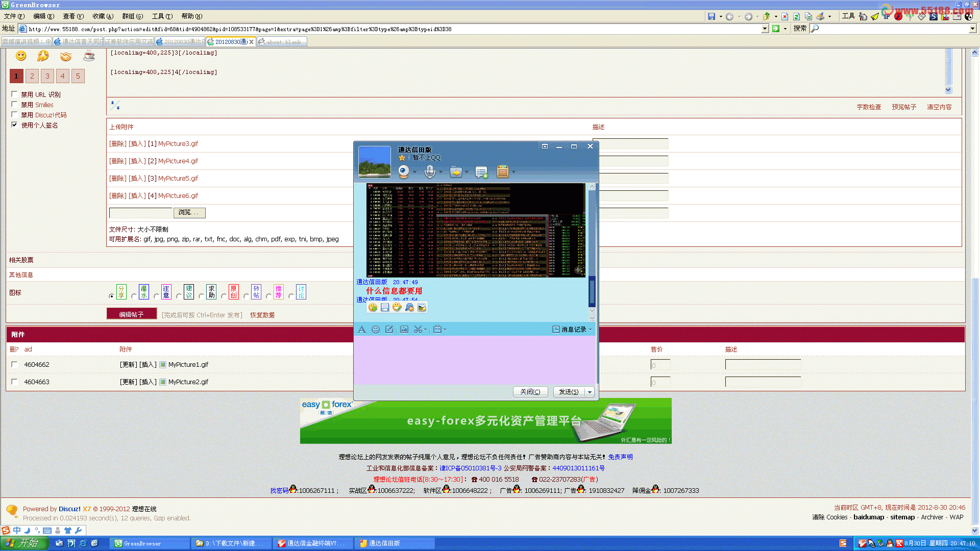Click the refresh all pages icon

[808, 16]
